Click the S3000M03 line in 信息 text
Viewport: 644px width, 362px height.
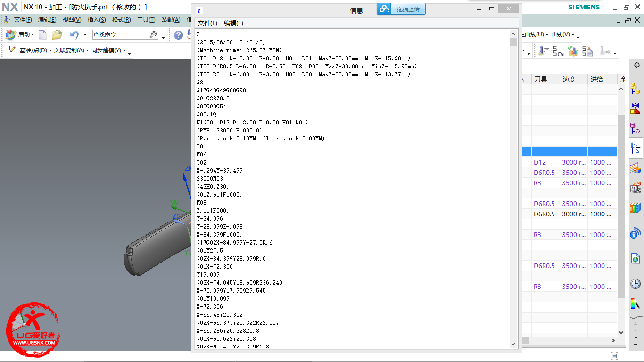pyautogui.click(x=210, y=179)
